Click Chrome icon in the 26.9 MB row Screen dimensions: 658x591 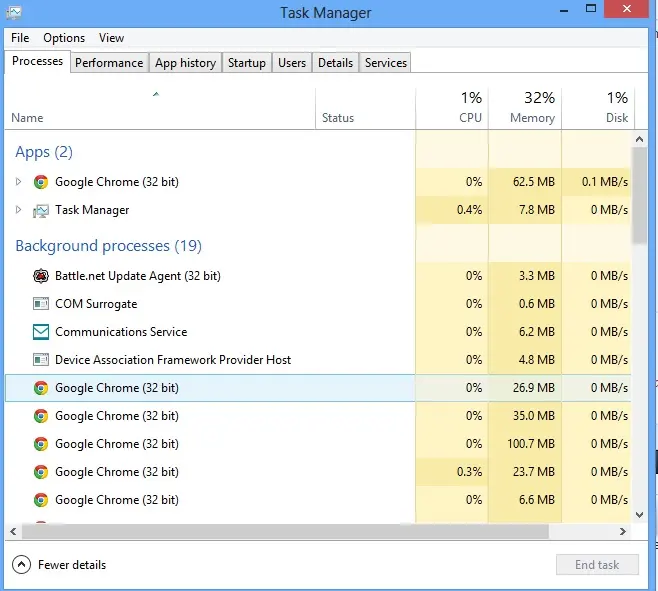click(41, 388)
